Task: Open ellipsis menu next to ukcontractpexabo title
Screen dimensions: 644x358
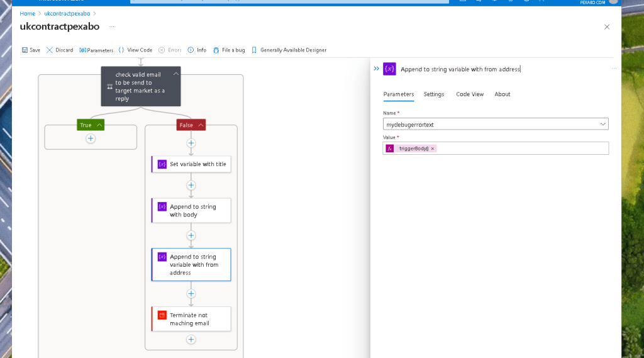Action: pos(112,26)
